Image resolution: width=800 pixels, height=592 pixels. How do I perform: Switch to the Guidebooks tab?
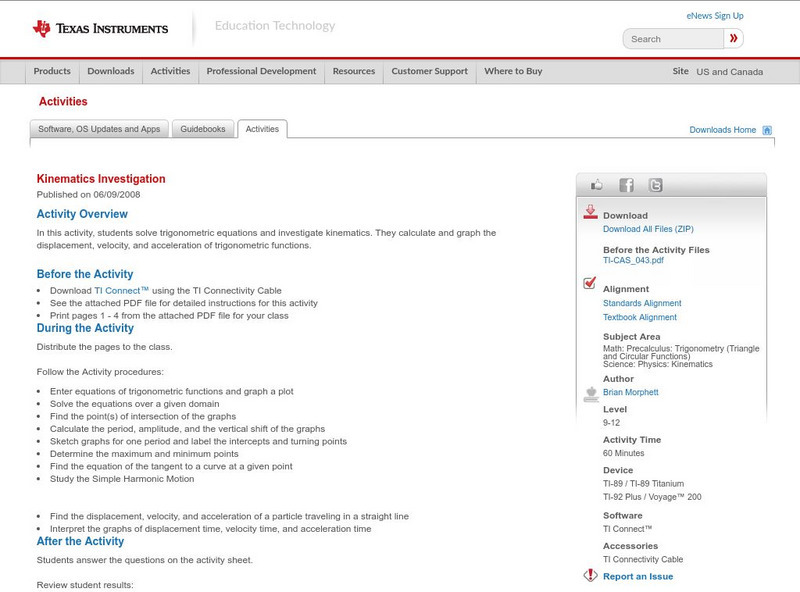tap(203, 129)
